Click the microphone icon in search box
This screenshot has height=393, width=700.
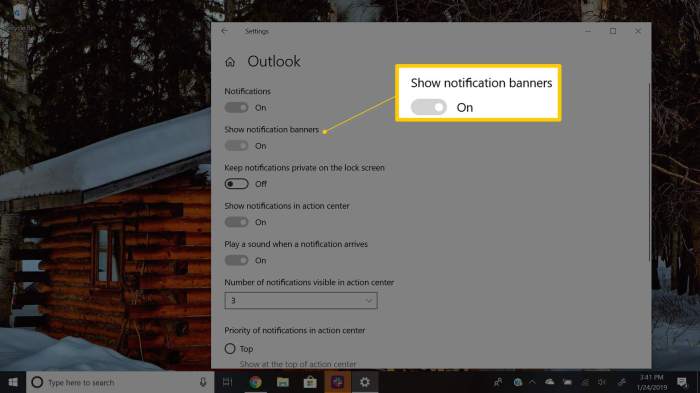(x=203, y=382)
